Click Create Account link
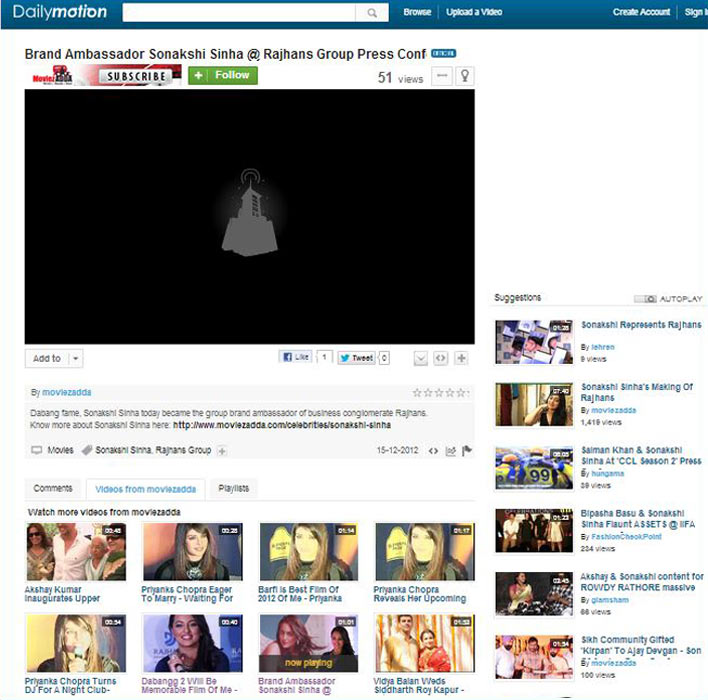 point(641,12)
